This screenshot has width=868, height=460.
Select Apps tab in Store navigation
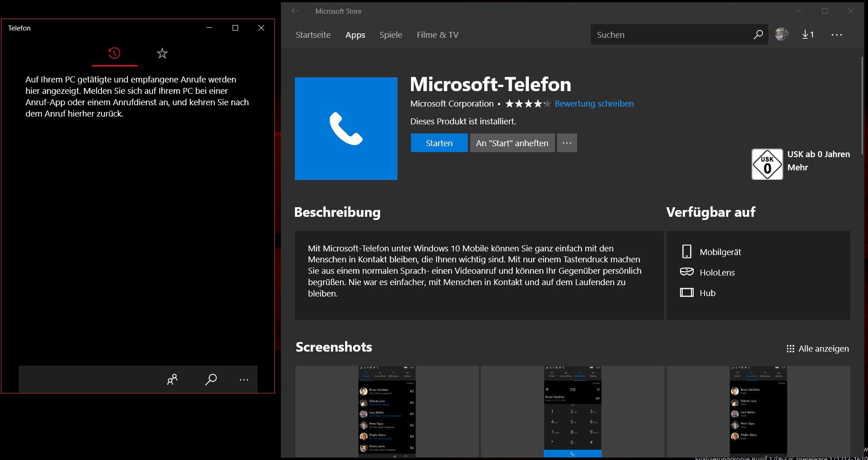pyautogui.click(x=355, y=35)
